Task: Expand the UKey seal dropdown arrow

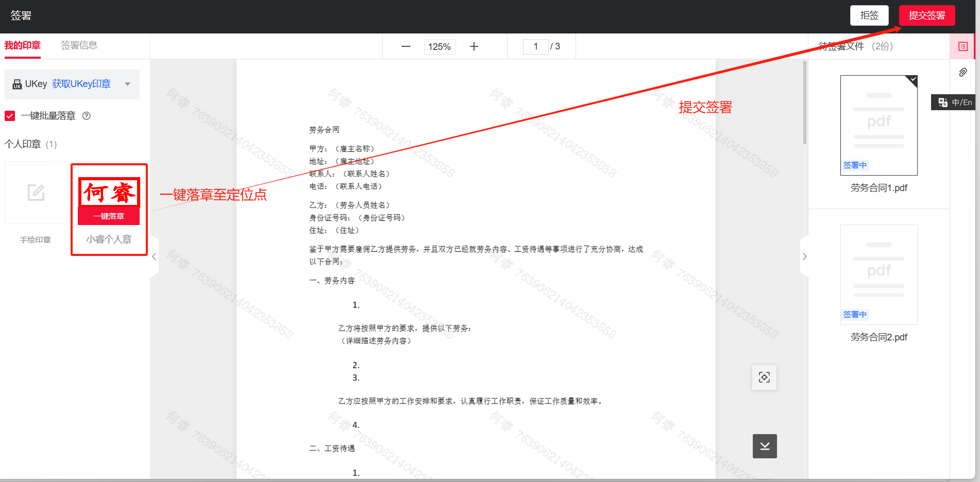Action: click(128, 84)
